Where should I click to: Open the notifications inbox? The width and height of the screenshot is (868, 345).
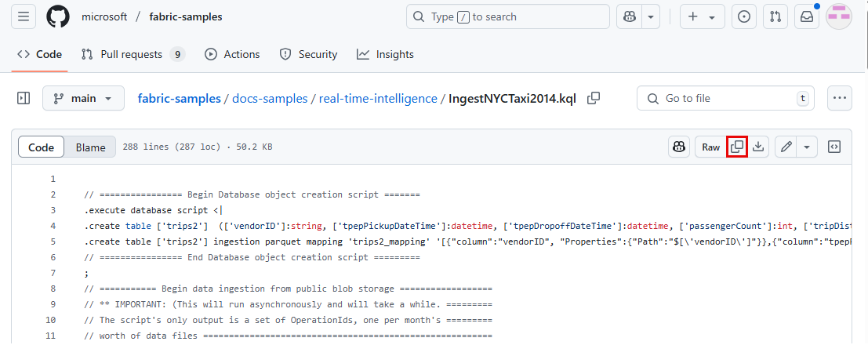click(807, 16)
